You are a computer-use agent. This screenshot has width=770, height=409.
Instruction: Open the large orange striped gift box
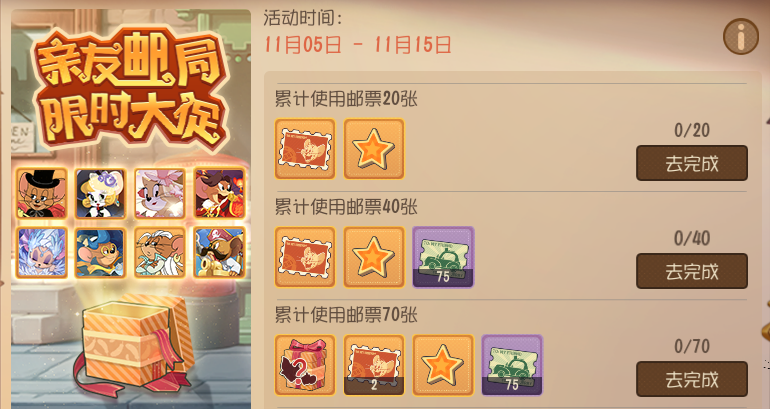pyautogui.click(x=135, y=344)
